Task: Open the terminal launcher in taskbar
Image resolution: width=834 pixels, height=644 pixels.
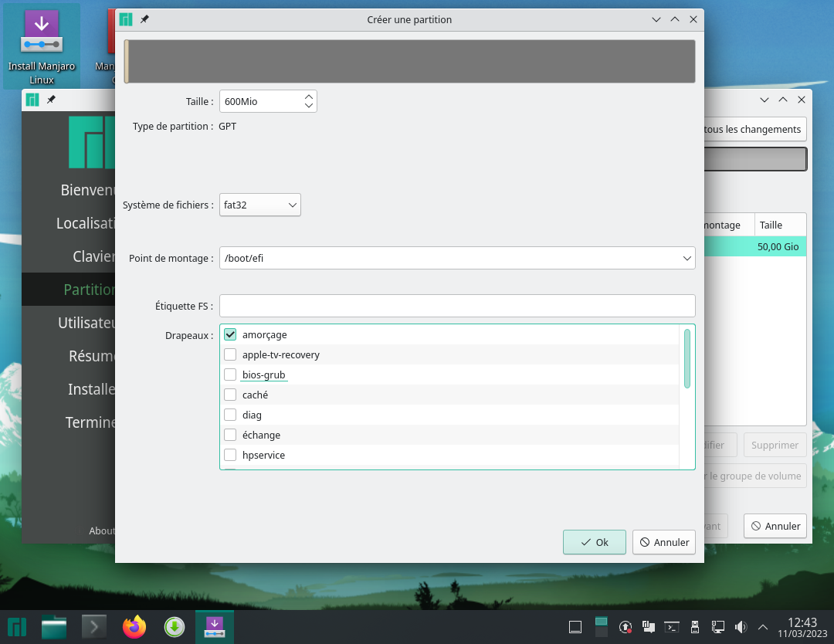Action: 94,627
